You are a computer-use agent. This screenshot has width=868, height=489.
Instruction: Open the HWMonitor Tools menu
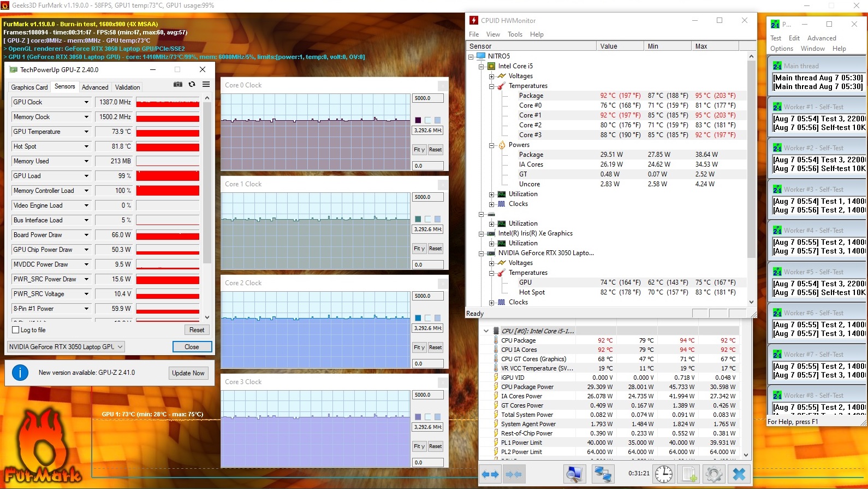tap(515, 34)
